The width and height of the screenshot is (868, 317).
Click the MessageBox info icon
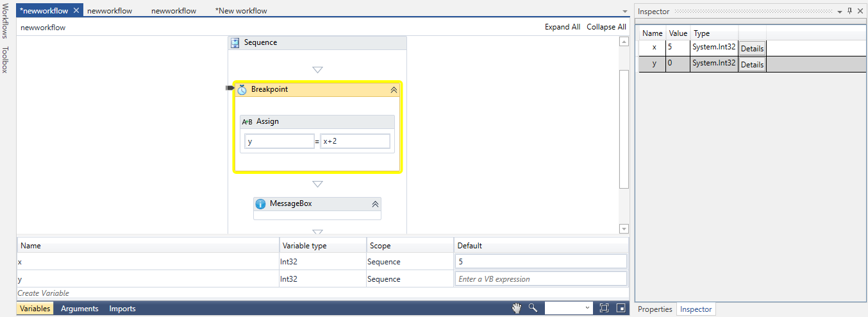(260, 204)
